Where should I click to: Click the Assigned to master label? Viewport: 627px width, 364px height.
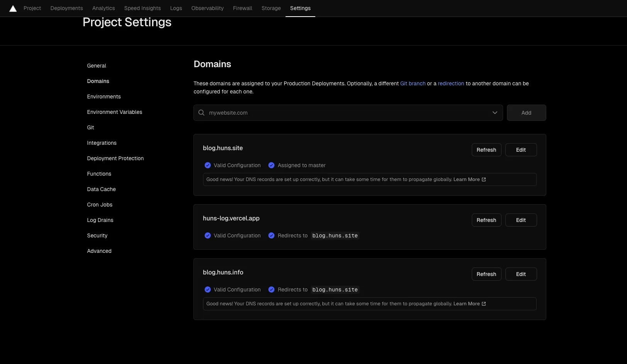pos(302,165)
